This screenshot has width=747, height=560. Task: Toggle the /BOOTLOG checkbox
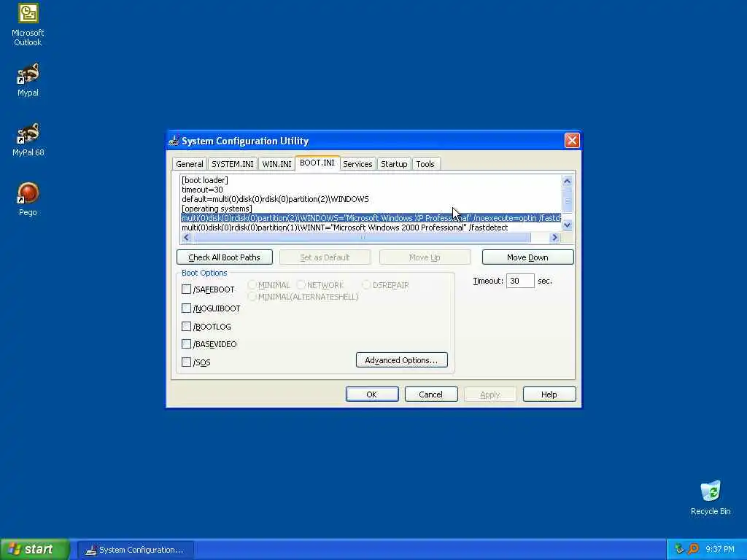[186, 326]
